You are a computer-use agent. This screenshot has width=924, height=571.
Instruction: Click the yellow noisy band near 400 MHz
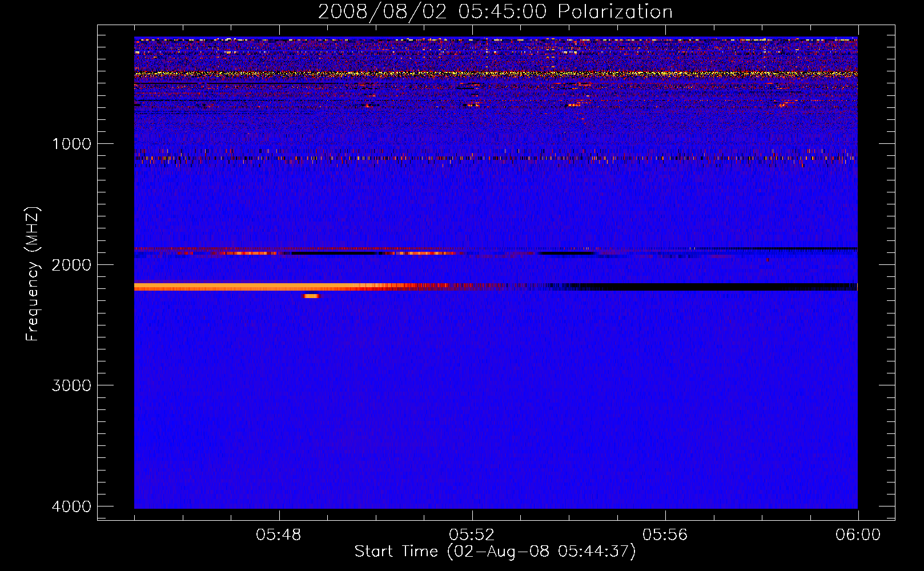496,74
